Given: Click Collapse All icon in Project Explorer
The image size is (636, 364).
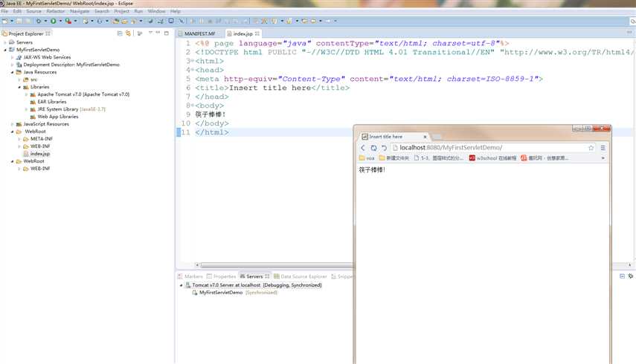Looking at the screenshot, I should (x=120, y=33).
